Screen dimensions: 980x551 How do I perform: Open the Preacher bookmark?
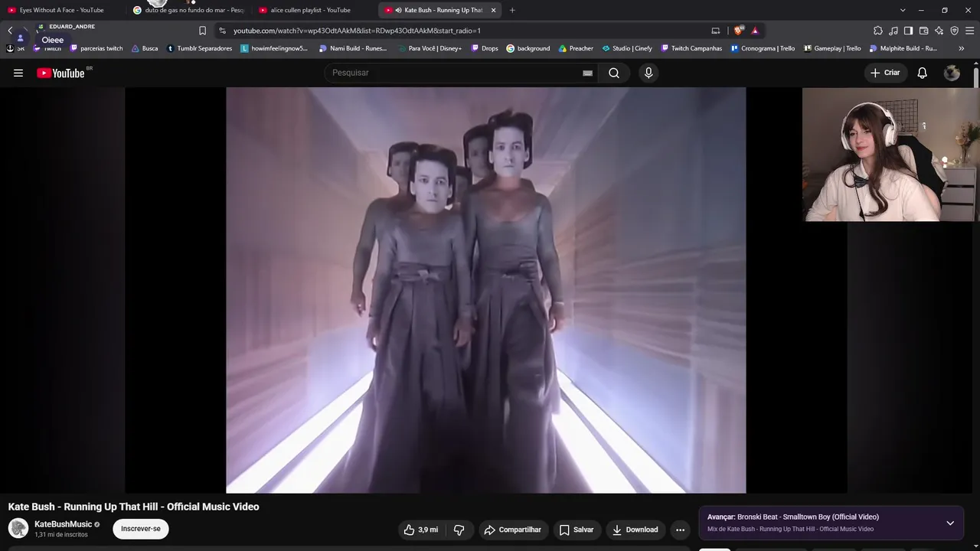576,48
